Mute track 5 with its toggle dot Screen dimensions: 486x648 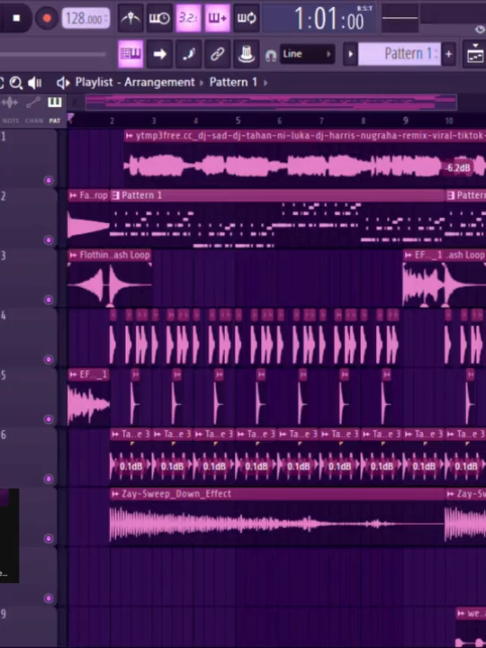[48, 419]
